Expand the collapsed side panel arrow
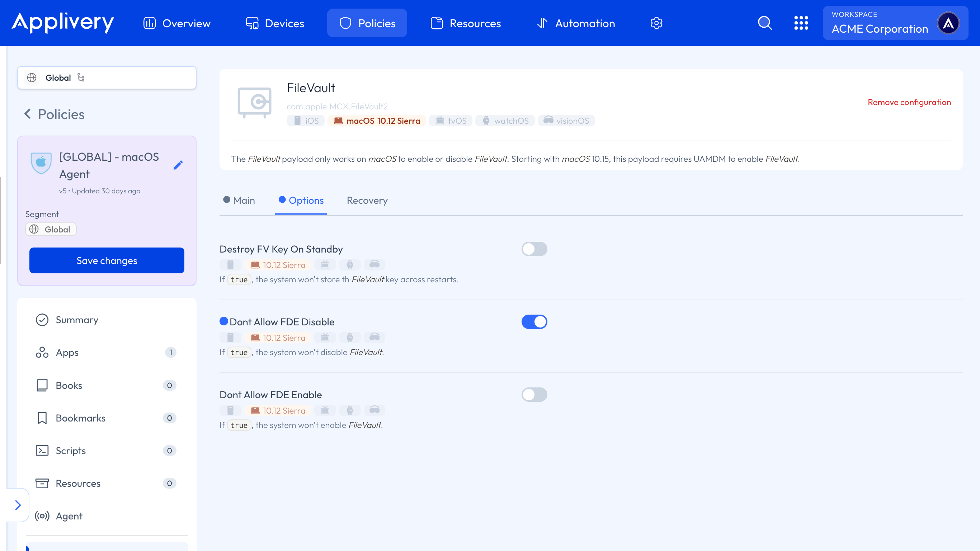The width and height of the screenshot is (980, 551). (18, 505)
